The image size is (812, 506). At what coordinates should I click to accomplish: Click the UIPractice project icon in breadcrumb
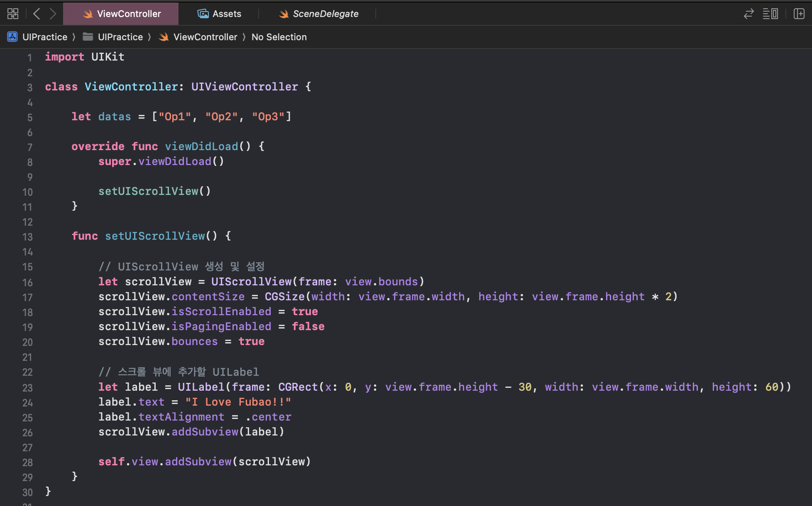point(12,37)
